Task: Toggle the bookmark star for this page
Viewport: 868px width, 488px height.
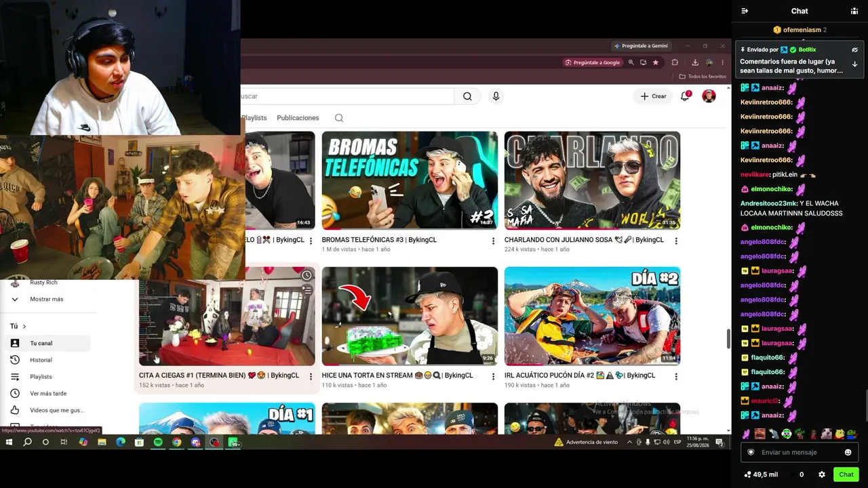Action: coord(655,62)
